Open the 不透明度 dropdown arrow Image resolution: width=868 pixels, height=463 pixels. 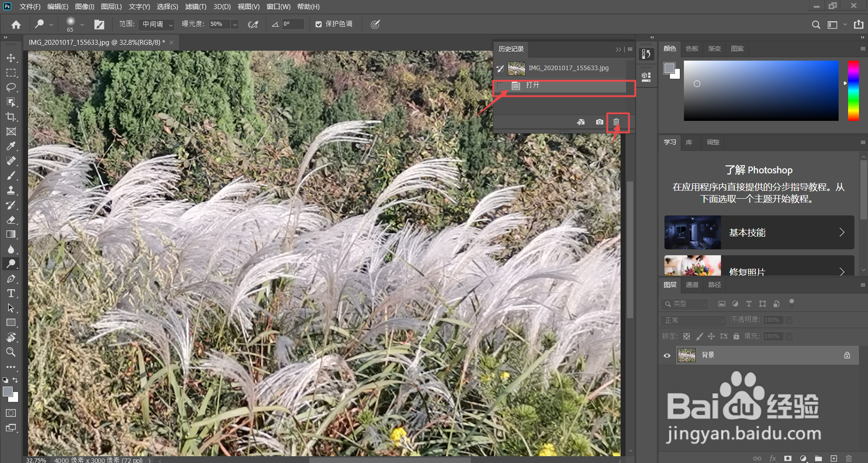[x=789, y=320]
